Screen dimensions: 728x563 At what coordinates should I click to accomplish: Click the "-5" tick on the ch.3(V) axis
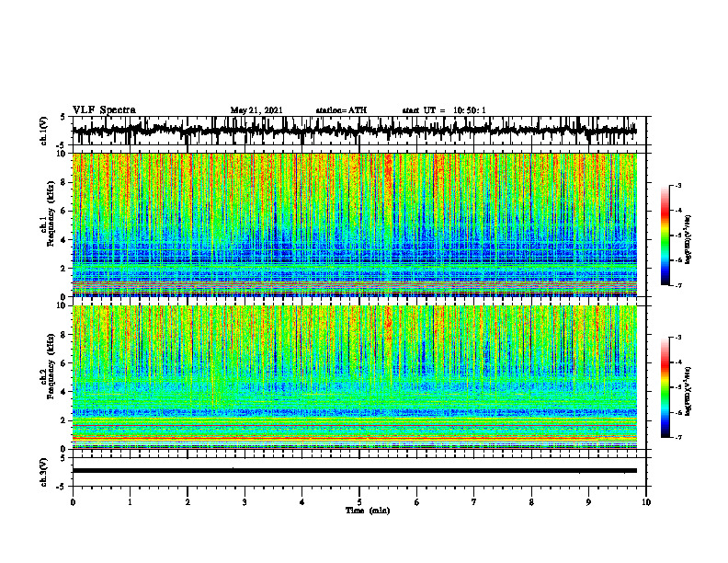click(x=62, y=487)
